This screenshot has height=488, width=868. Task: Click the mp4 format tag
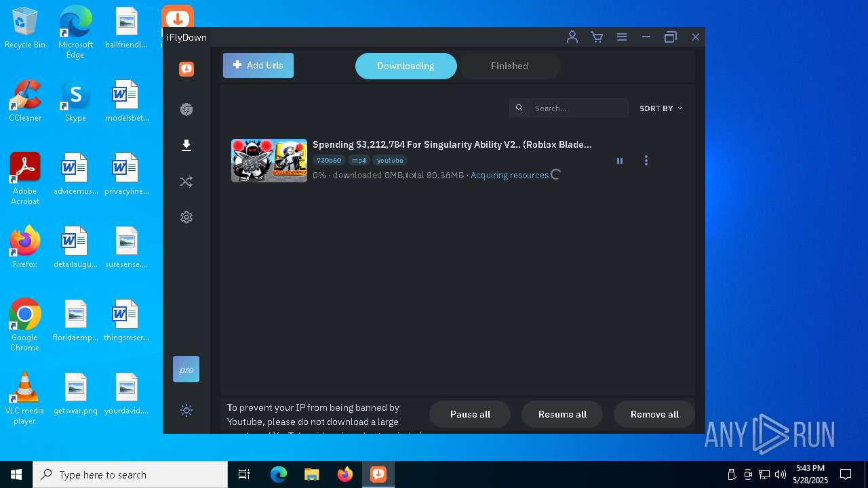point(359,161)
